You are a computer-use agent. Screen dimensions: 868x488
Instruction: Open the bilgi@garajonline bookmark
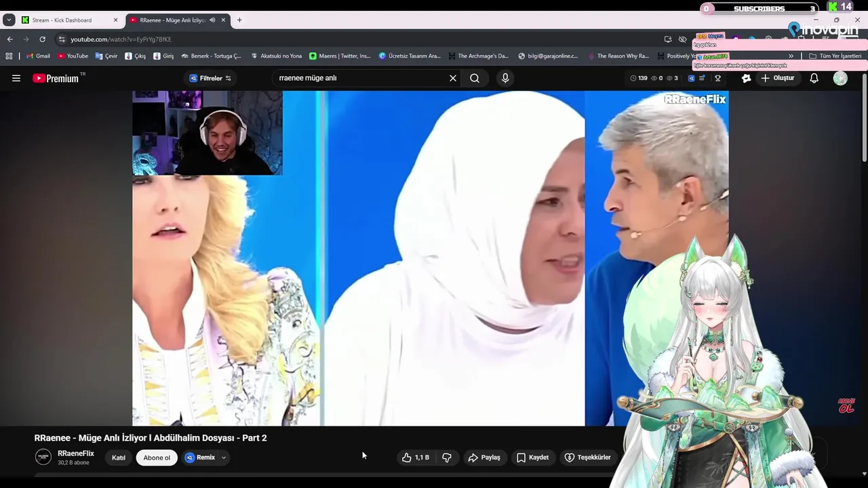pos(548,56)
